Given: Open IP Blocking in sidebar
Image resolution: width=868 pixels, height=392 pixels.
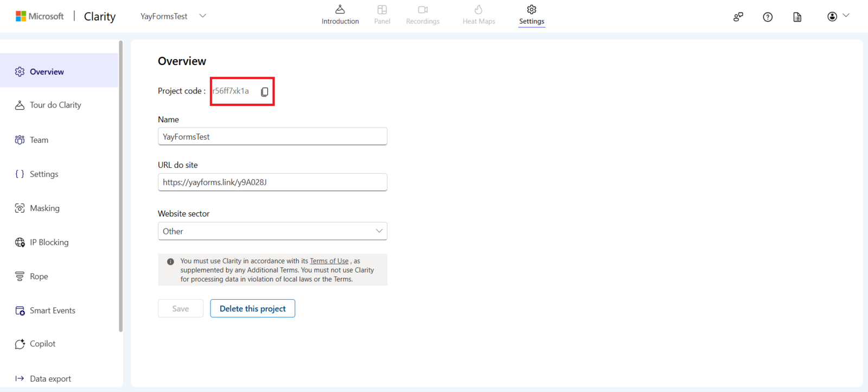Looking at the screenshot, I should click(49, 242).
